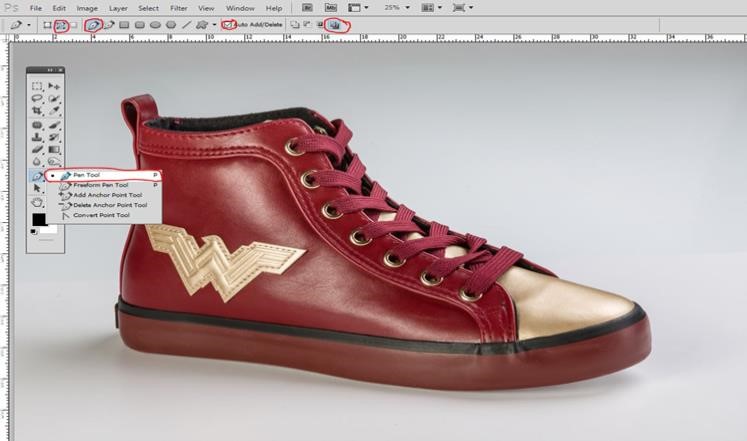Open the File menu
Screen dimensions: 747x441
[36, 8]
